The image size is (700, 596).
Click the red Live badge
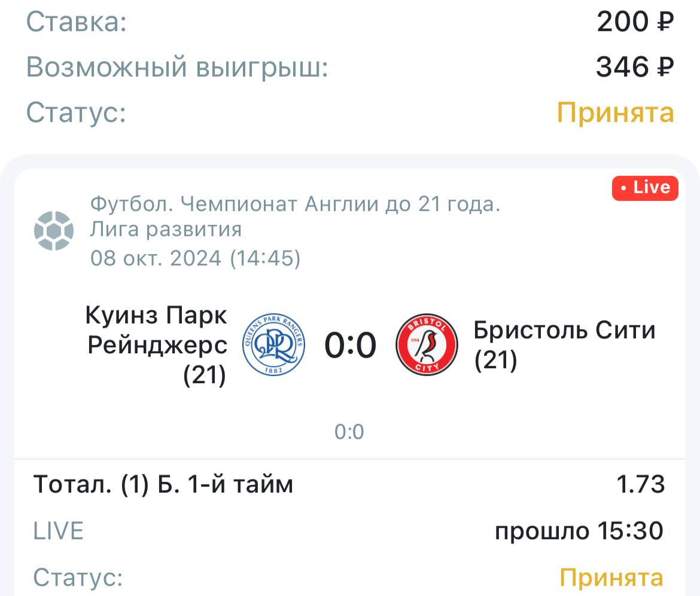[645, 188]
